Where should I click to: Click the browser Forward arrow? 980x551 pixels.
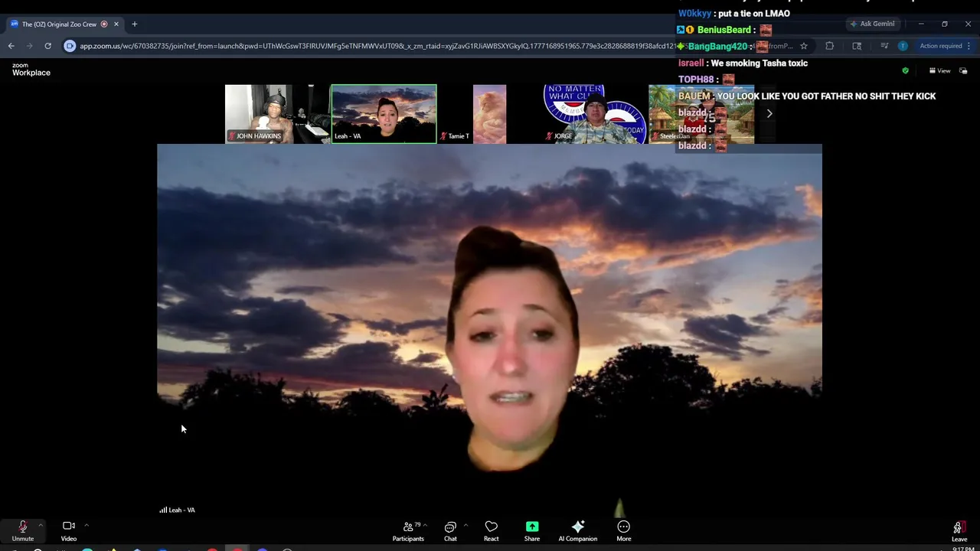click(29, 46)
